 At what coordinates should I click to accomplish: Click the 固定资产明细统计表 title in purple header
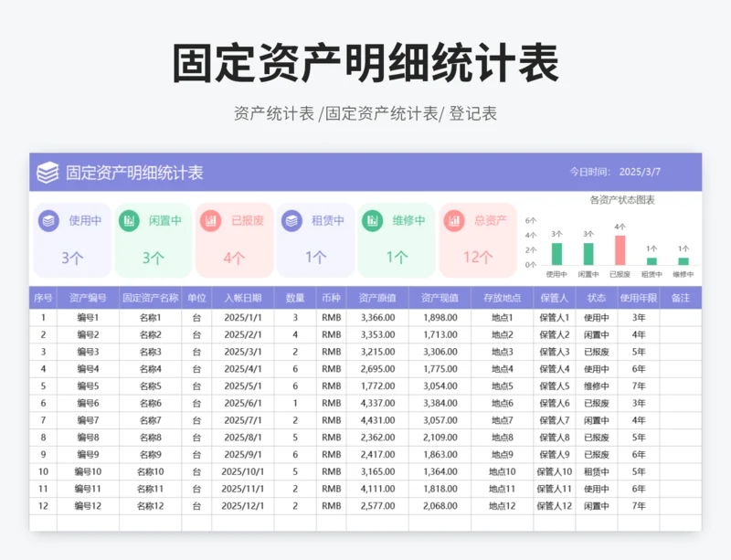tap(134, 173)
